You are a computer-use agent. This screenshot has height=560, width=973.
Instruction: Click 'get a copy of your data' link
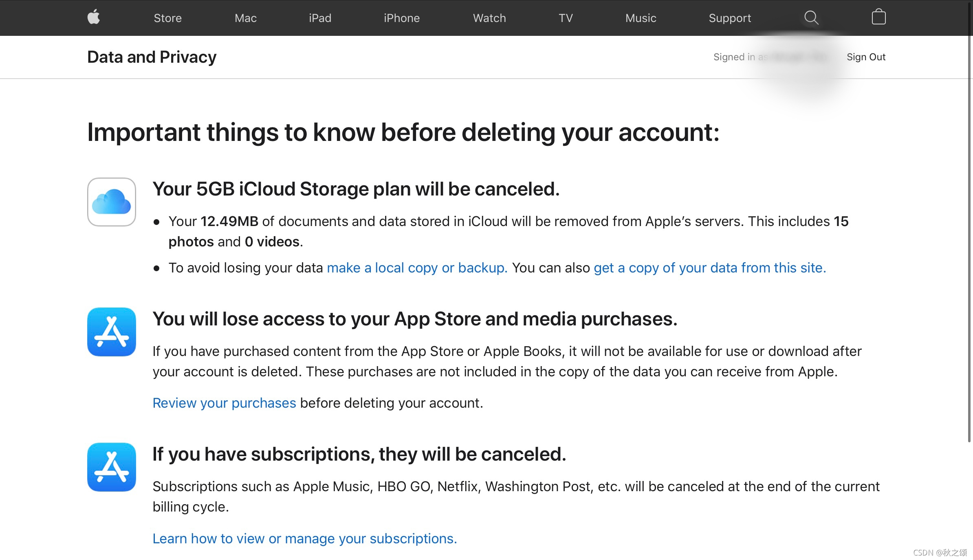click(709, 268)
